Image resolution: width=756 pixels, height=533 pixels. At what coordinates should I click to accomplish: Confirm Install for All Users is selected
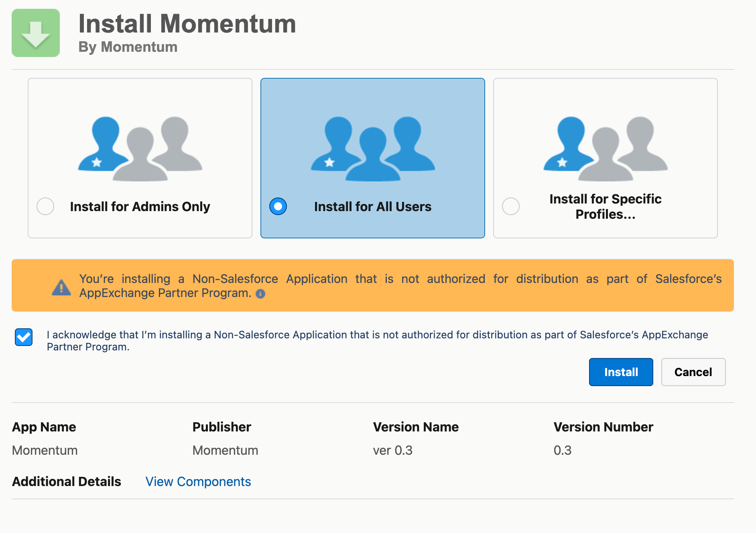coord(278,206)
